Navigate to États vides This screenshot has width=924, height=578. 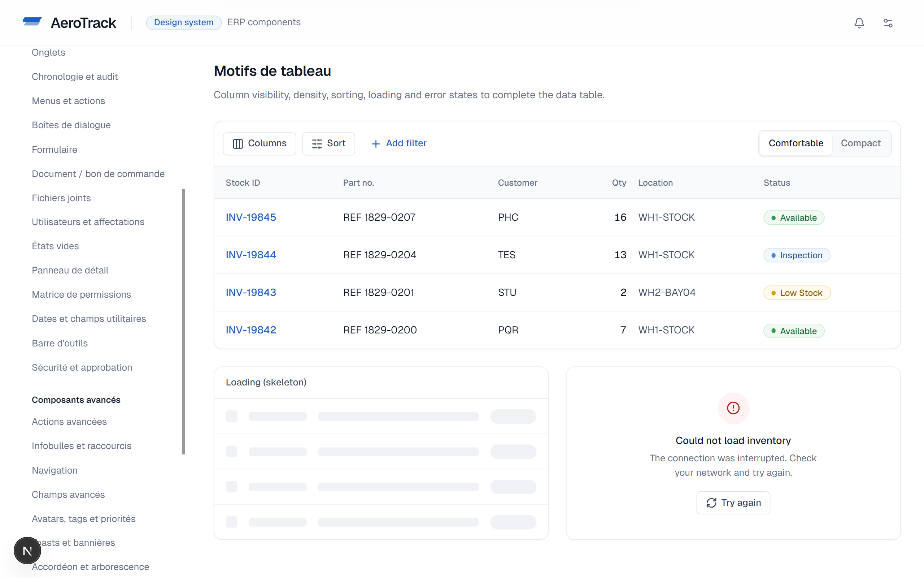[55, 246]
